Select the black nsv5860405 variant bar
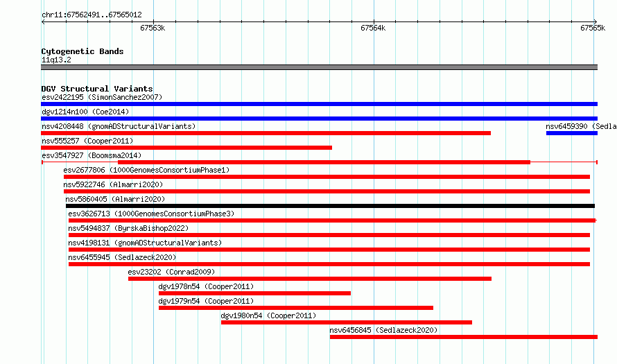Screen dimensions: 617x364 coord(330,206)
